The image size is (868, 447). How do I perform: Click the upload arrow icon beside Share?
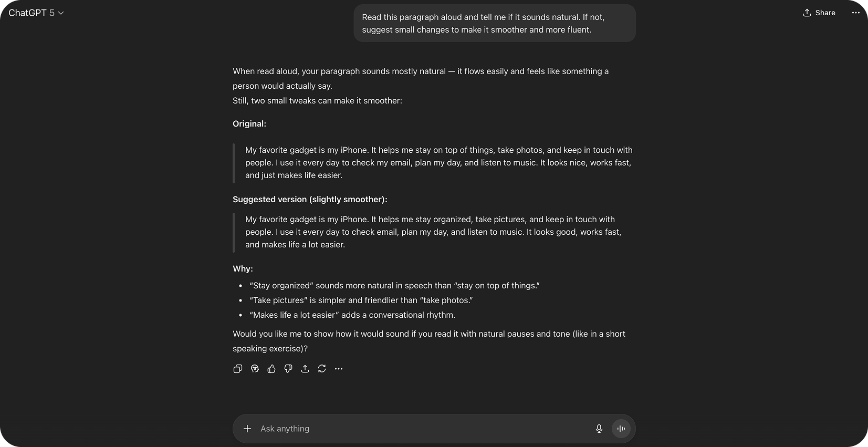click(807, 13)
